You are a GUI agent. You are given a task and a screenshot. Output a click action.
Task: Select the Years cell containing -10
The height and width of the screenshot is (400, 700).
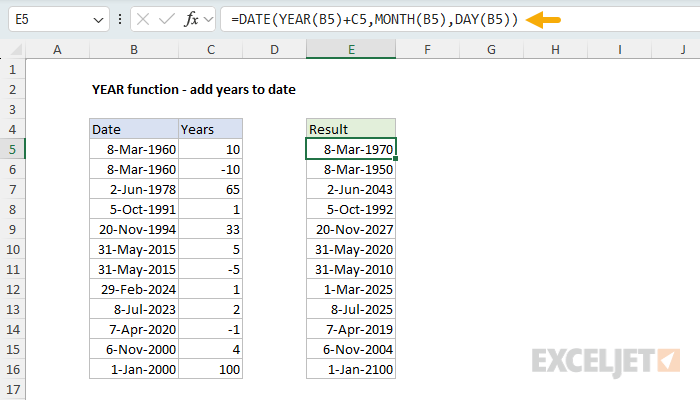pos(211,169)
